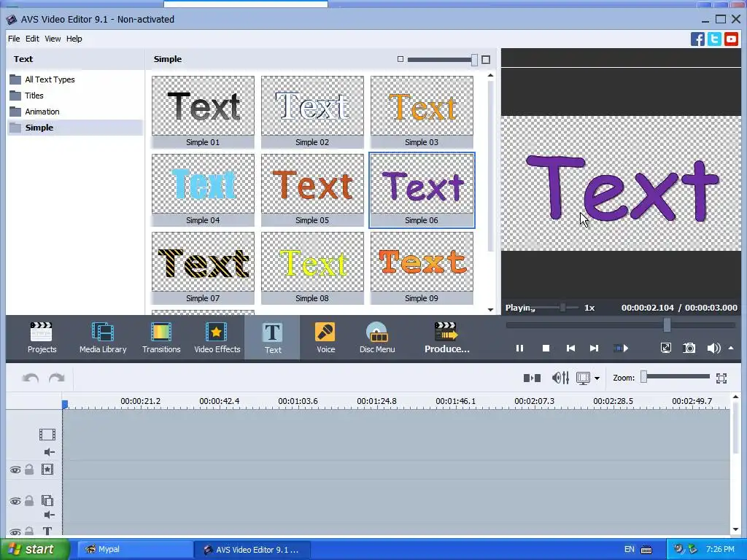The image size is (747, 560).
Task: Open the audio volume mixer
Action: pos(560,378)
